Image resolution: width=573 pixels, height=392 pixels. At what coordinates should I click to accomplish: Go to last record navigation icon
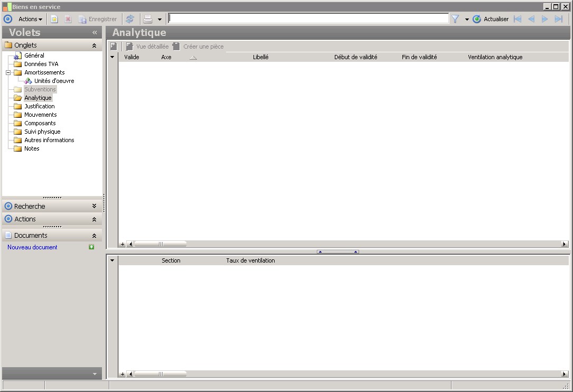tap(558, 19)
